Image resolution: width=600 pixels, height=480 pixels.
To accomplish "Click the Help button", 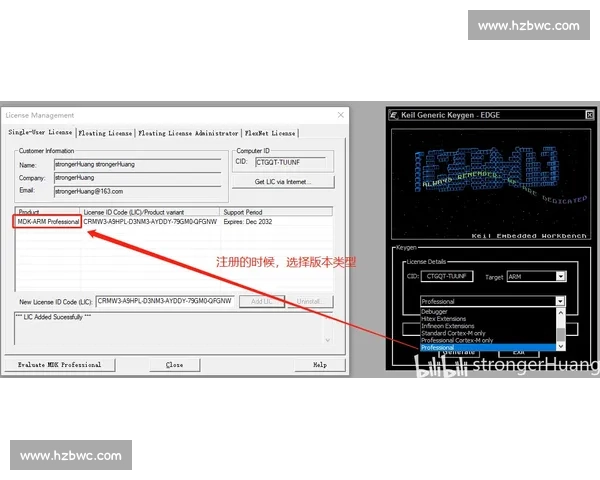I will [x=320, y=365].
